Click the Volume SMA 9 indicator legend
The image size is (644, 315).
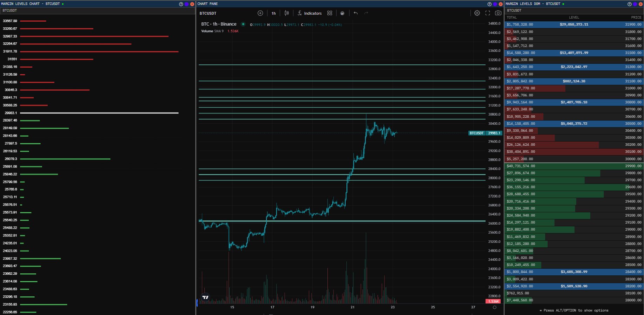tap(212, 31)
